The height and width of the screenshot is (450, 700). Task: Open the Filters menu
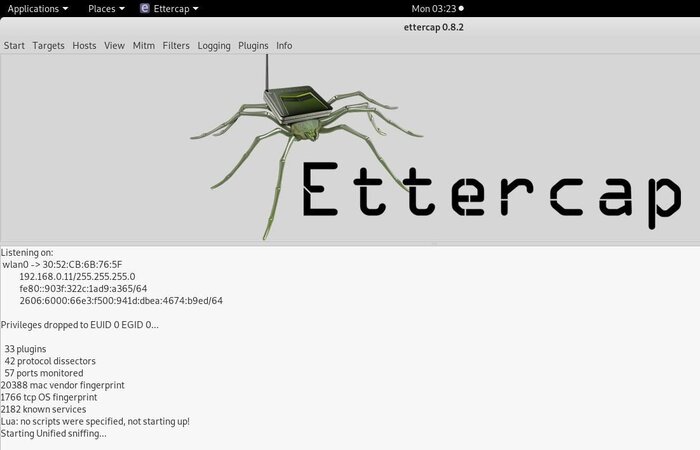[176, 46]
